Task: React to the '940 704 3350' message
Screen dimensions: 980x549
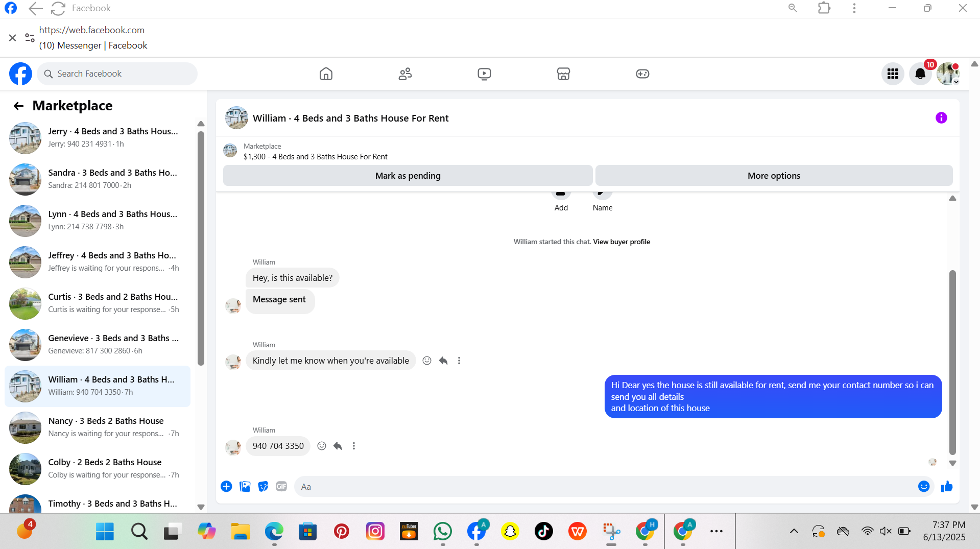Action: (x=322, y=446)
